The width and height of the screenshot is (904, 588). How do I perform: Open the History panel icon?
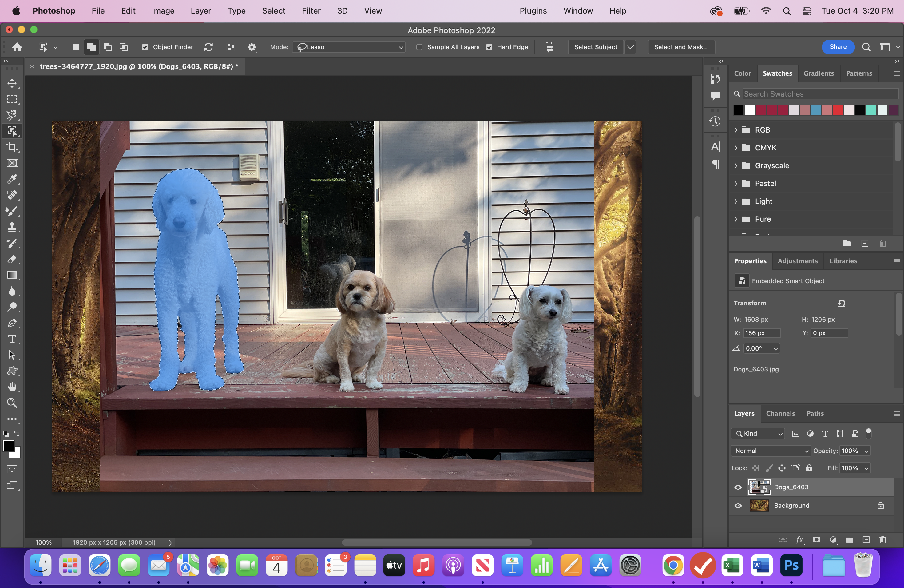pyautogui.click(x=715, y=121)
